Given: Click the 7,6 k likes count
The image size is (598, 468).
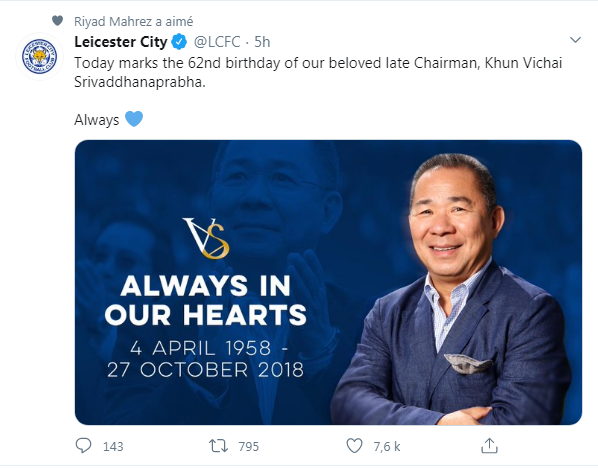Looking at the screenshot, I should click(387, 446).
